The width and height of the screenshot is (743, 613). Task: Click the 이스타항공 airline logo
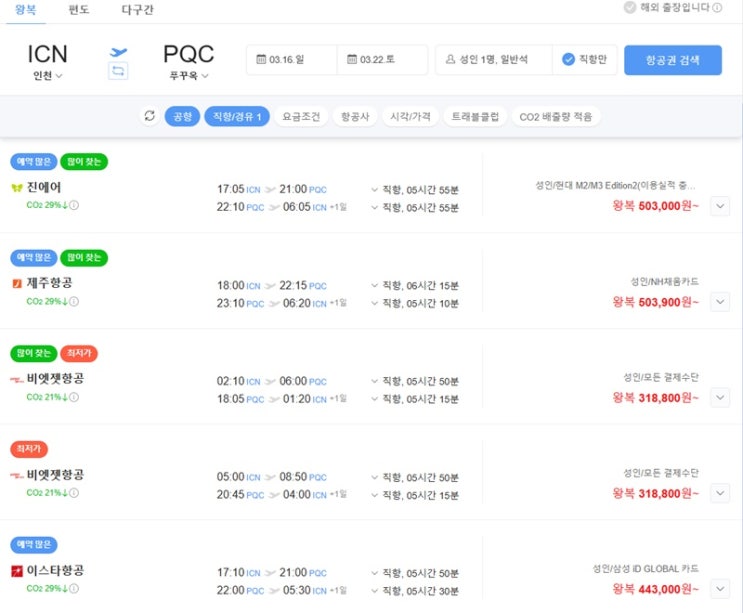[x=17, y=571]
